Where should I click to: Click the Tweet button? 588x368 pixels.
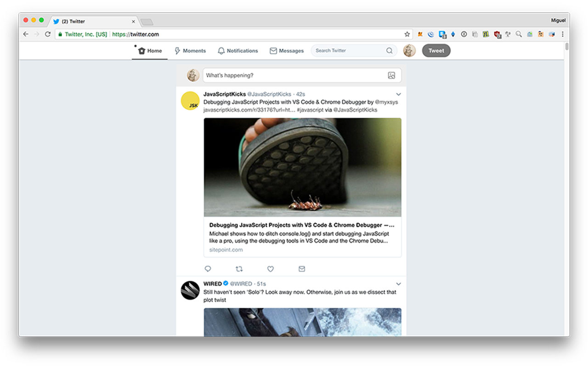436,51
